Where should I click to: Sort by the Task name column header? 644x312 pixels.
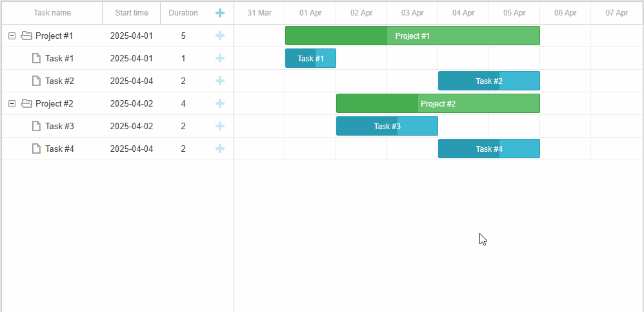point(52,13)
